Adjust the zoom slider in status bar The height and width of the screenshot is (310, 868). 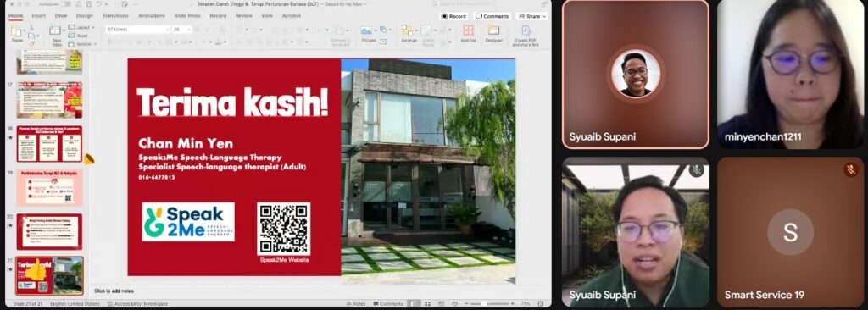[x=484, y=303]
